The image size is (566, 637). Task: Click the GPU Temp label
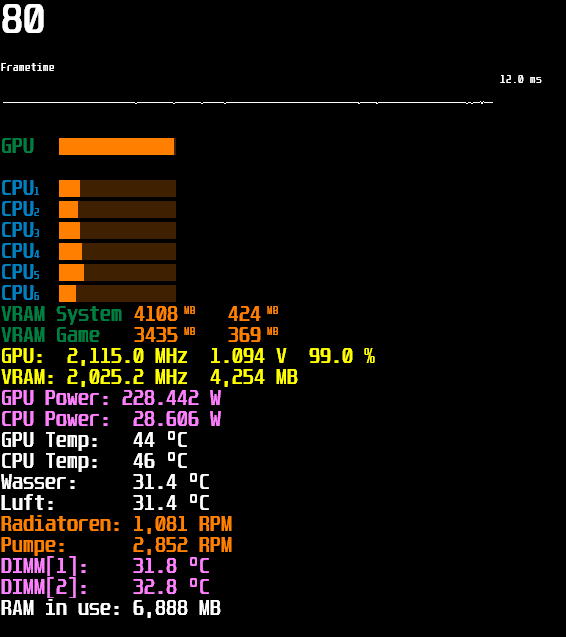pos(50,440)
